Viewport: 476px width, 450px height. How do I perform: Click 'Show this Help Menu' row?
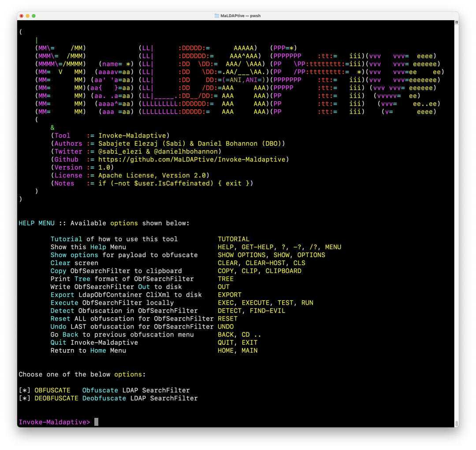click(x=88, y=247)
